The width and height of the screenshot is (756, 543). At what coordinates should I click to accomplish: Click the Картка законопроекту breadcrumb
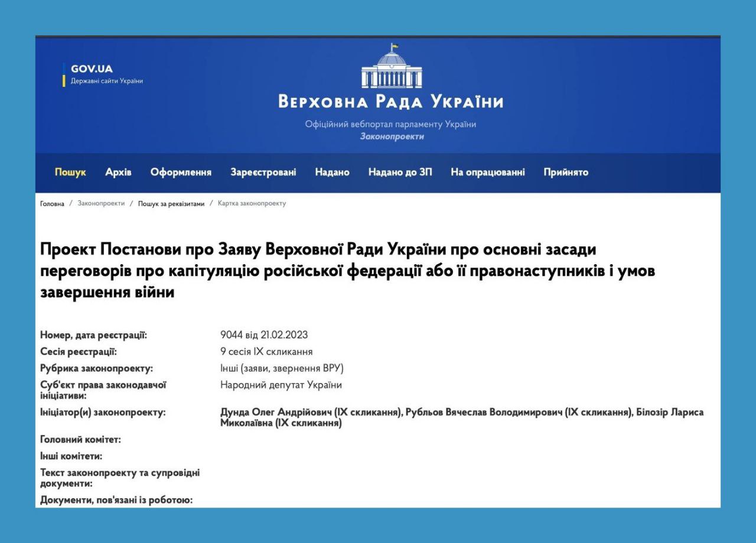coord(252,204)
